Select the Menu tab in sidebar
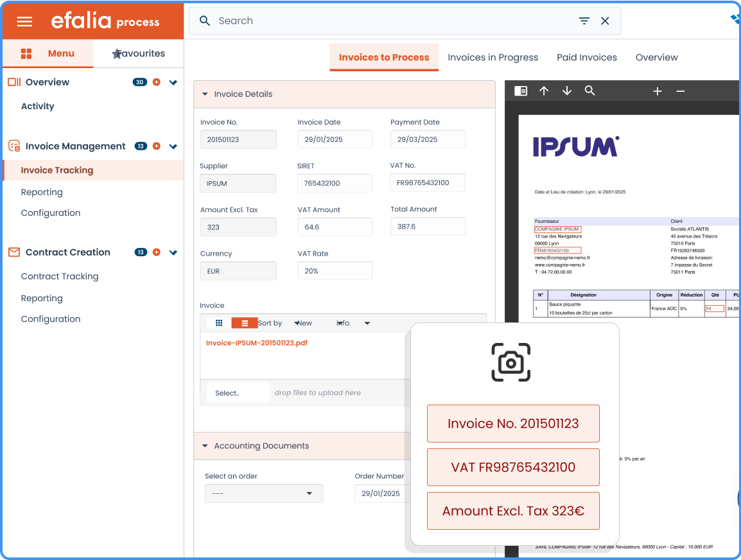 tap(48, 53)
